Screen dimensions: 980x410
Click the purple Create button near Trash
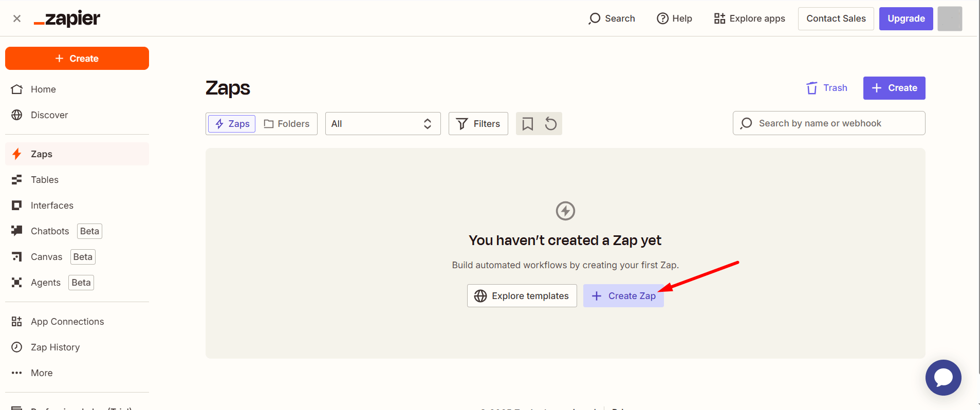point(894,88)
